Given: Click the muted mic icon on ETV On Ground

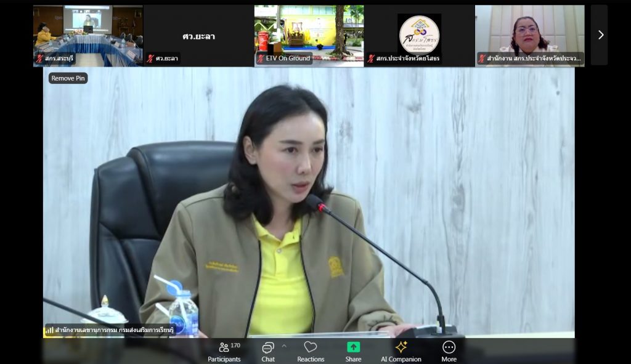Looking at the screenshot, I should (261, 59).
